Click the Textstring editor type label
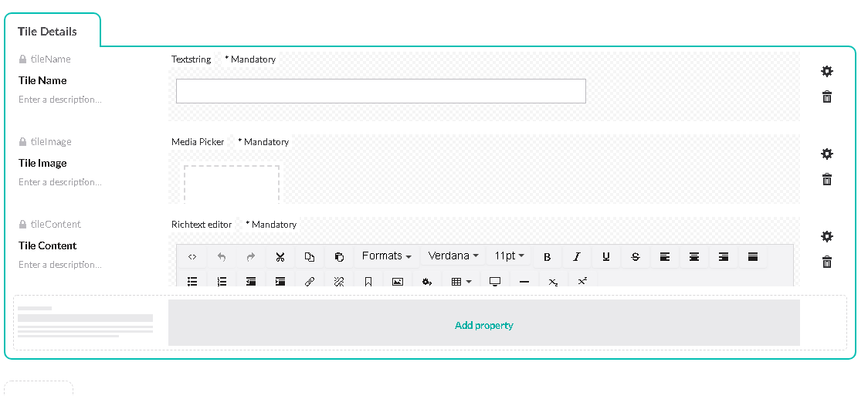The height and width of the screenshot is (396, 868). click(x=191, y=59)
